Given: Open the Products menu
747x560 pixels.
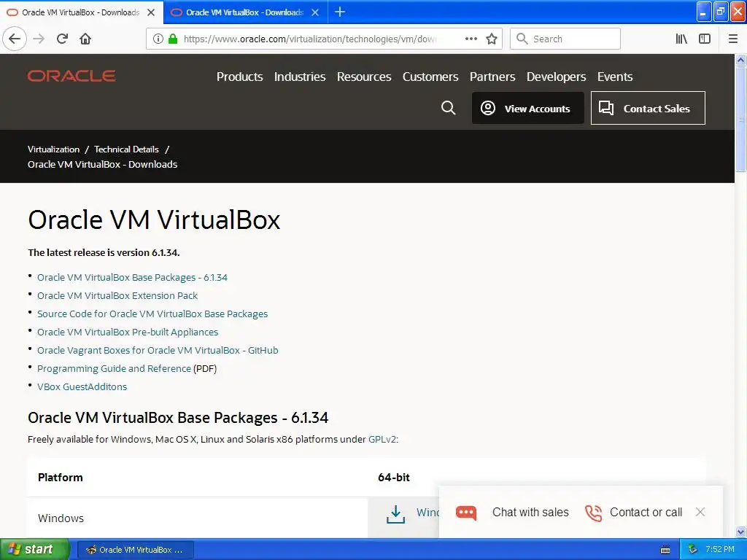Looking at the screenshot, I should coord(239,77).
